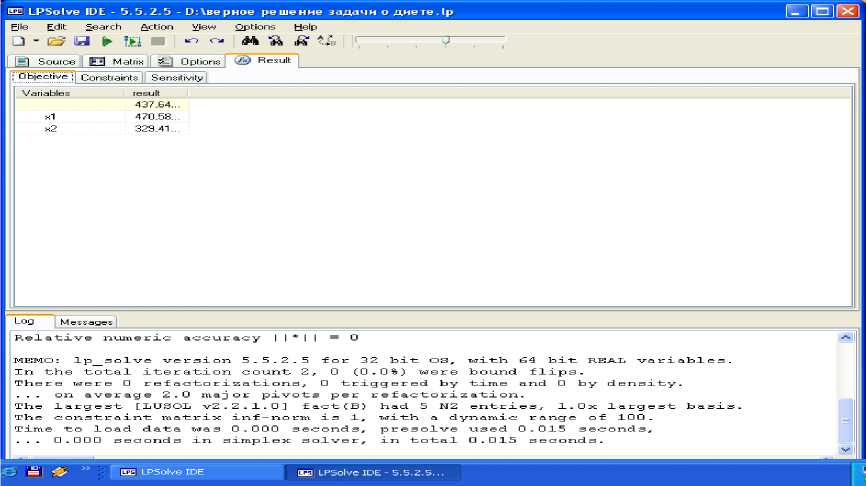Screen dimensions: 866x486
Task: Show the Constraints sub-tab
Action: click(109, 77)
